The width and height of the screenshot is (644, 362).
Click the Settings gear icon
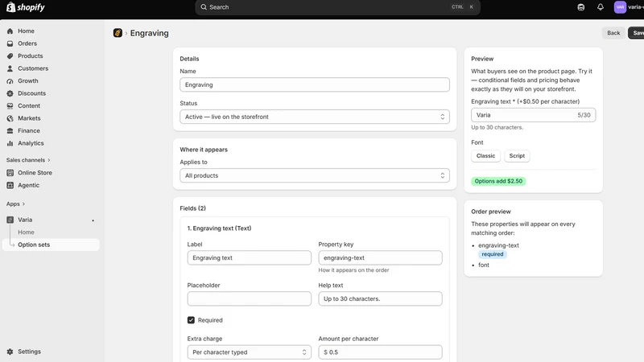pos(10,352)
